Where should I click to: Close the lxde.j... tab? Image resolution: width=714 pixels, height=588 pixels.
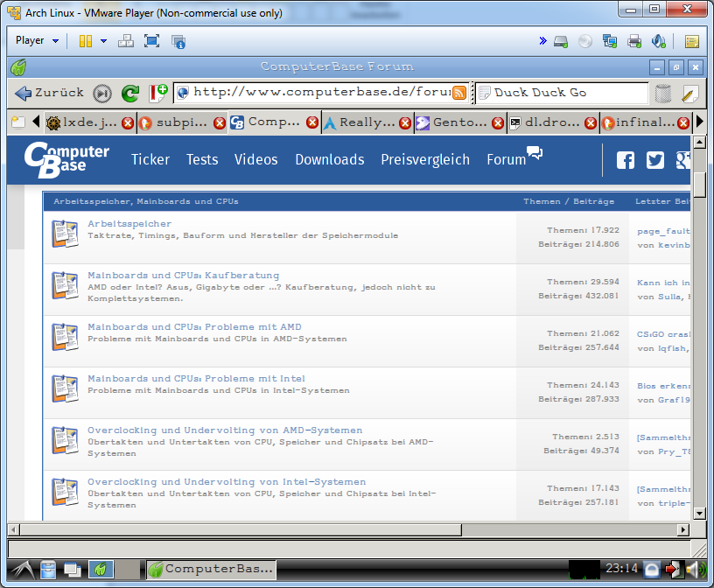[128, 123]
